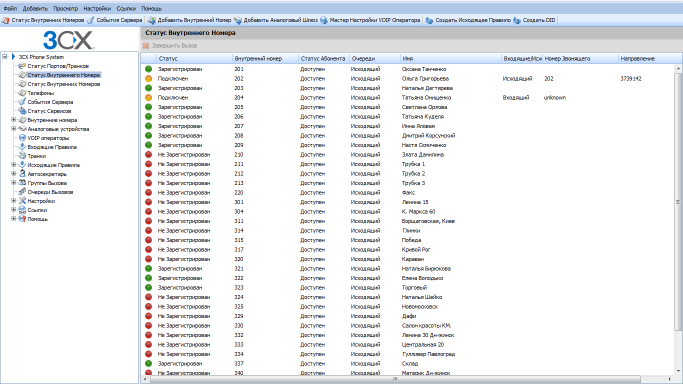Sort by Внутренний номер column header

point(265,58)
